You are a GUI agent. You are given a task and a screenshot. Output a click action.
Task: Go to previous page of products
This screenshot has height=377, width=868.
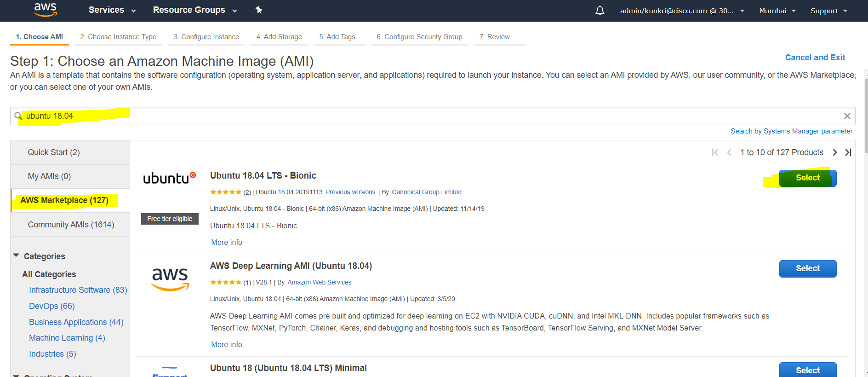point(729,152)
